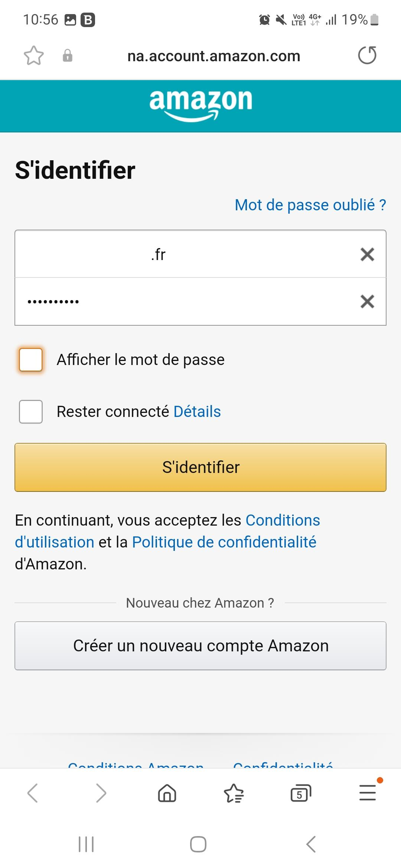Tap the padlock site security icon

pyautogui.click(x=68, y=56)
